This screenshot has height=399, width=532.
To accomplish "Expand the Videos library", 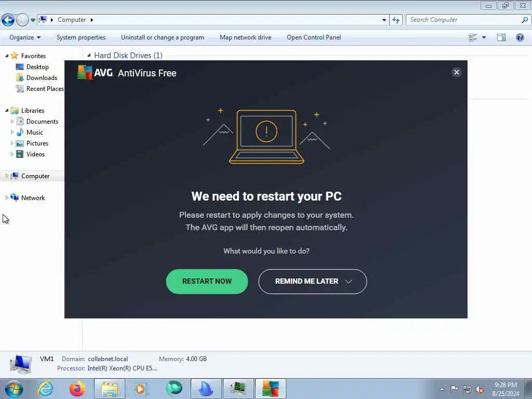I will click(x=12, y=154).
